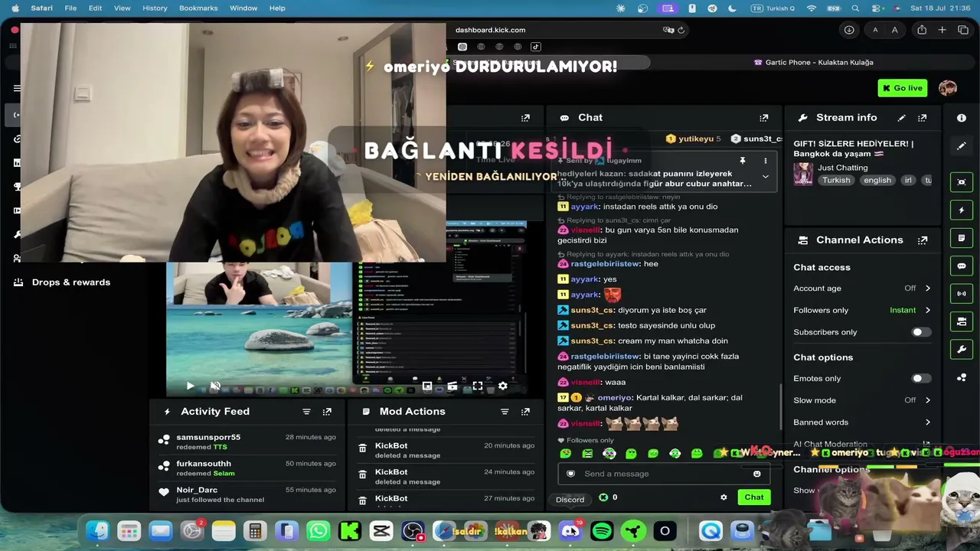Play the stream preview video

[x=190, y=386]
